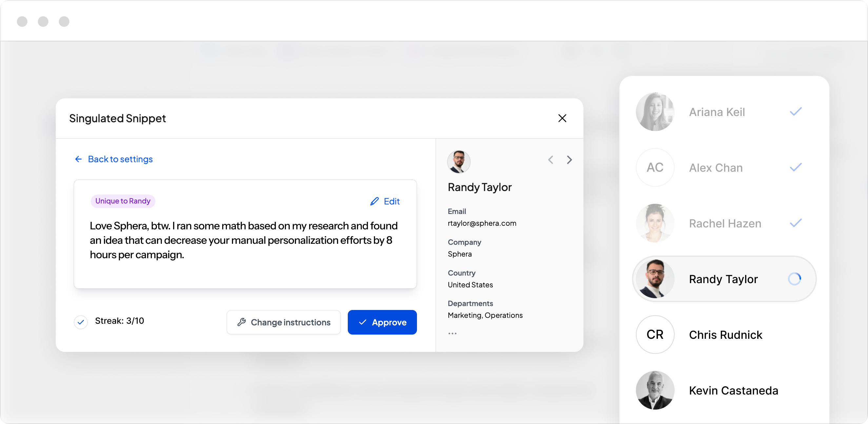Click the Sphera company value

(460, 254)
